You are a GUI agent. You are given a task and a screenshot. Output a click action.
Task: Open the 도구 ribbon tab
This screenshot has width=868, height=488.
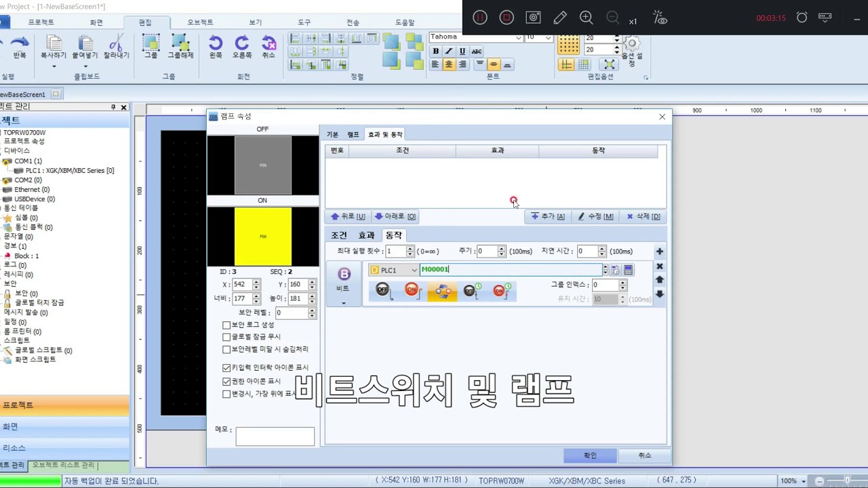tap(304, 22)
